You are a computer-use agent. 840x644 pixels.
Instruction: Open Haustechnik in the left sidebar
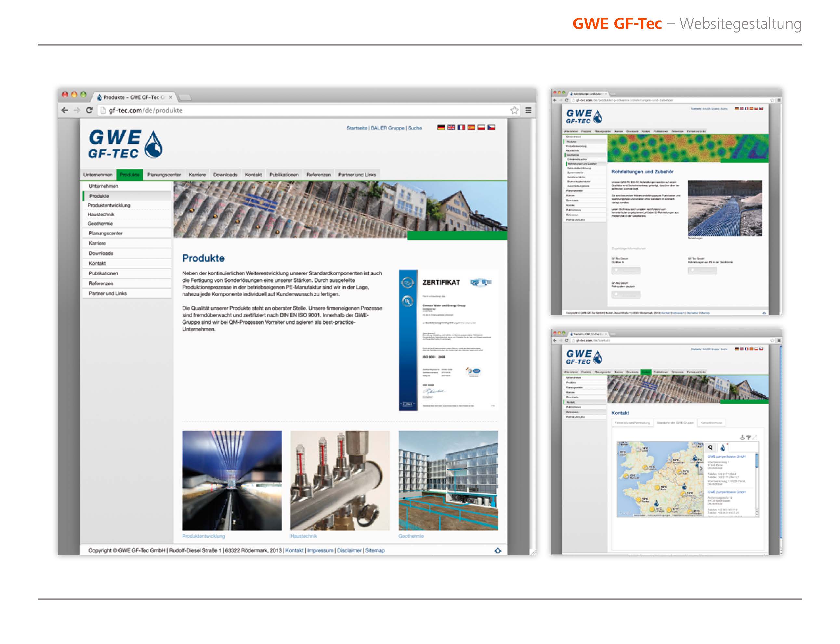point(127,214)
